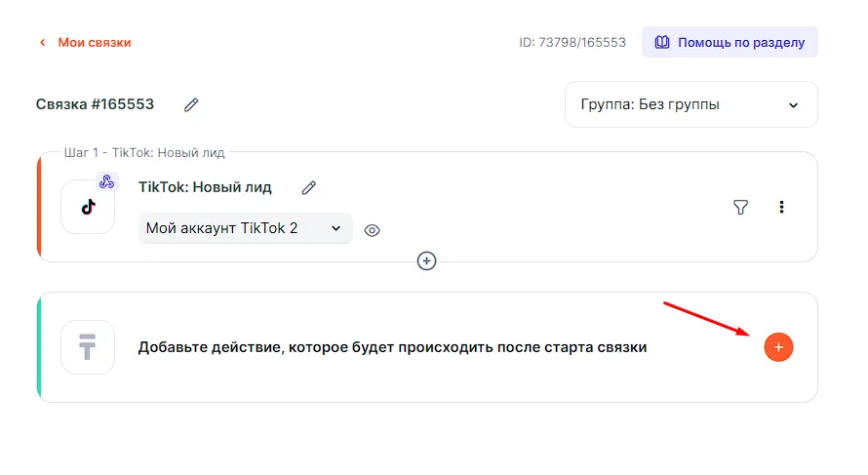Viewport: 868px width, 475px height.
Task: Click the orange plus button to add action
Action: (778, 347)
